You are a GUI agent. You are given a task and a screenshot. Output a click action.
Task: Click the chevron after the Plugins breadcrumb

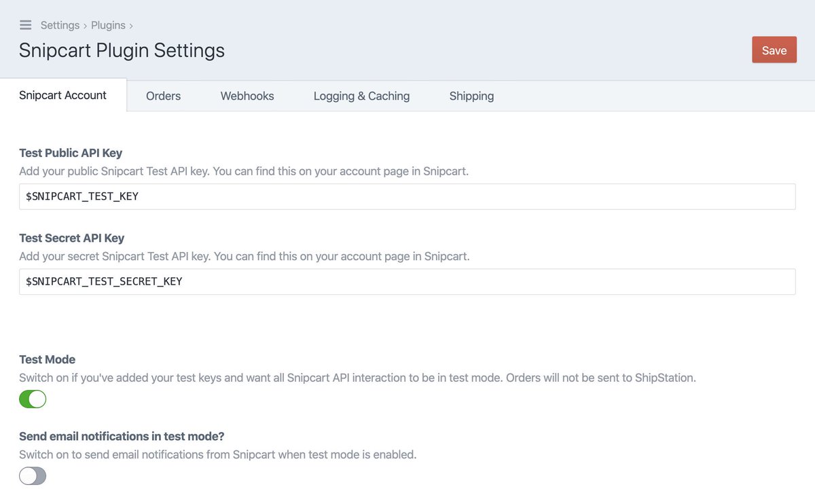tap(131, 26)
